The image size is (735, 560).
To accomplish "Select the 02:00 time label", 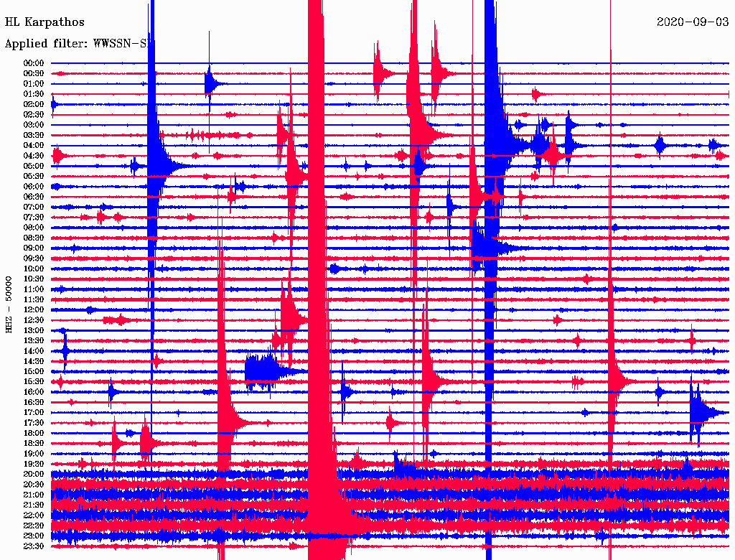I will (x=34, y=105).
